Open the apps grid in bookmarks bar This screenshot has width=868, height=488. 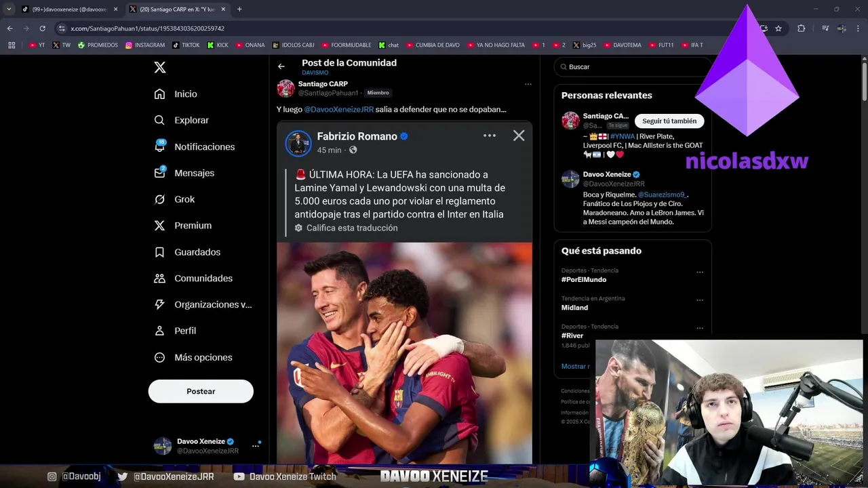coord(12,45)
